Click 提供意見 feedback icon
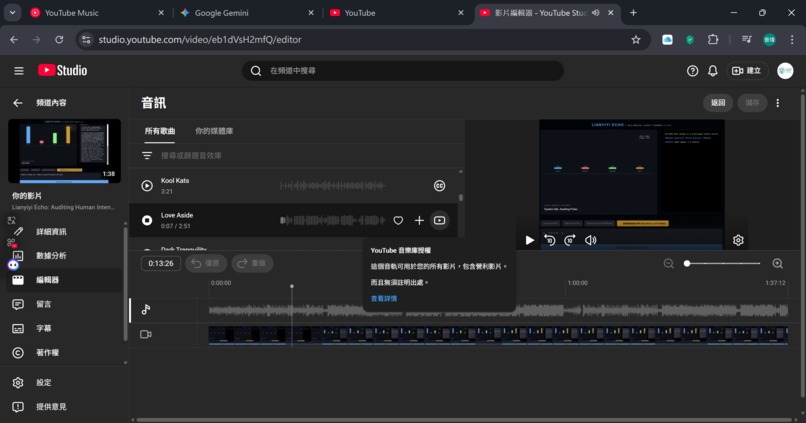The image size is (806, 423). (18, 407)
